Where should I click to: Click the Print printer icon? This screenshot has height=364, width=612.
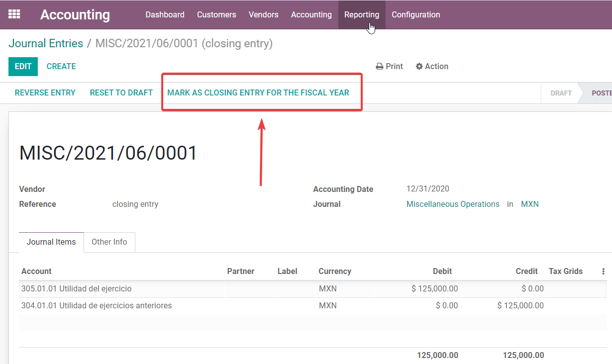tap(380, 67)
